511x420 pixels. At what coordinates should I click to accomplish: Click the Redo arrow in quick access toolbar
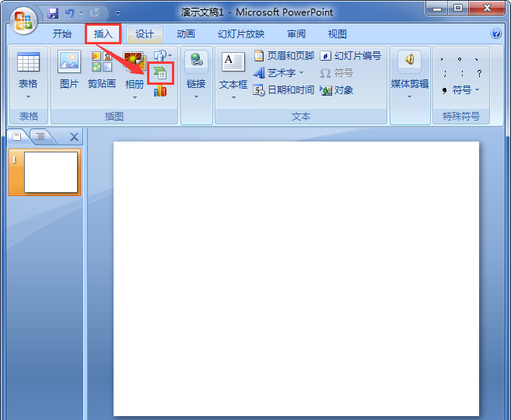click(x=95, y=13)
